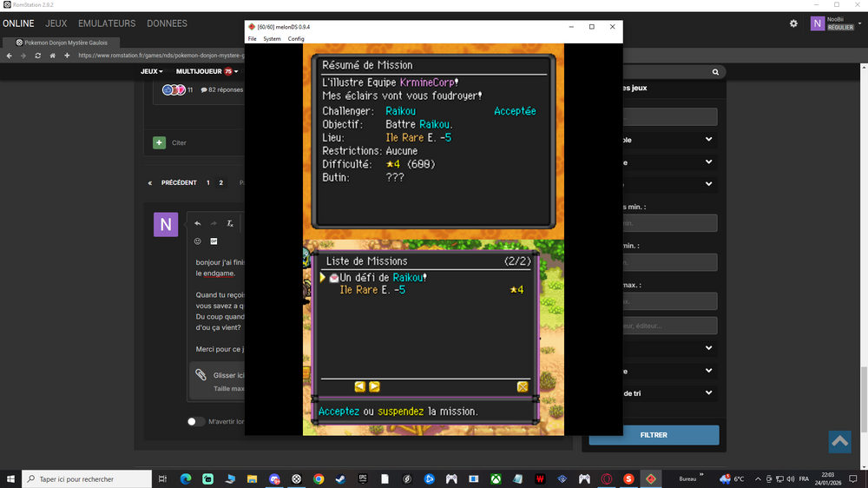Toggle the M'avertir notification switch
Image resolution: width=868 pixels, height=488 pixels.
tap(197, 422)
